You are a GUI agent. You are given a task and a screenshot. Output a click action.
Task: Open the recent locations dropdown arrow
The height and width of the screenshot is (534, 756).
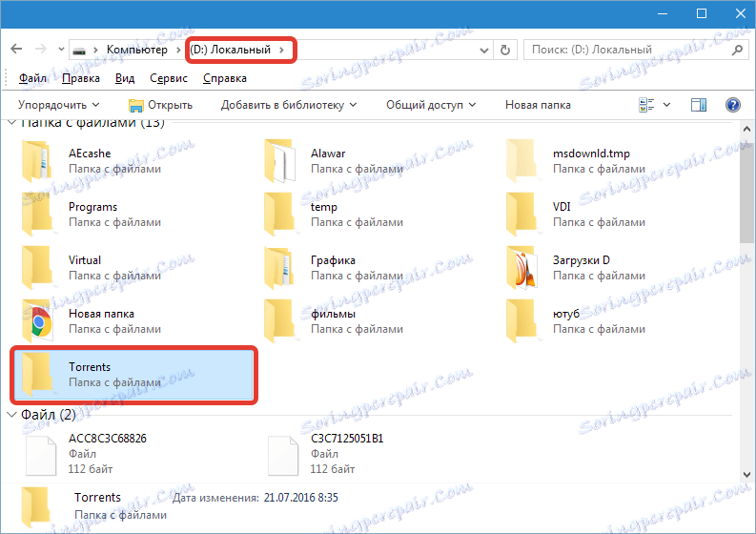point(61,50)
